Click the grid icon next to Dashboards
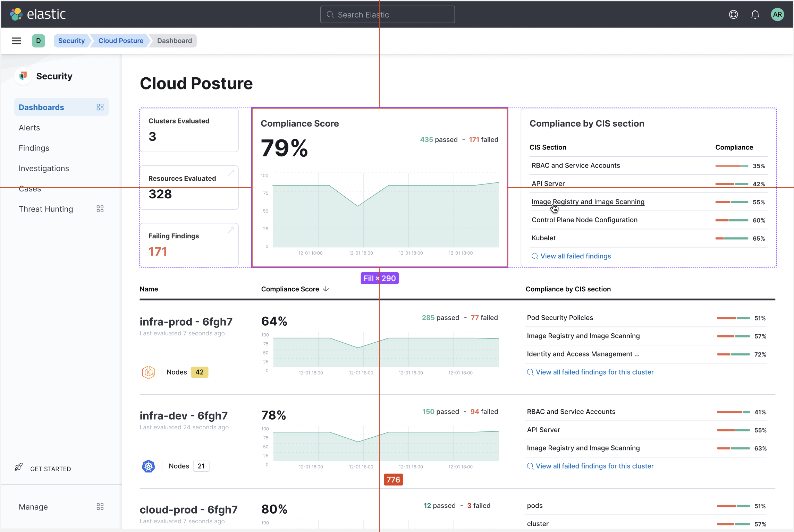This screenshot has width=794, height=532. click(100, 107)
